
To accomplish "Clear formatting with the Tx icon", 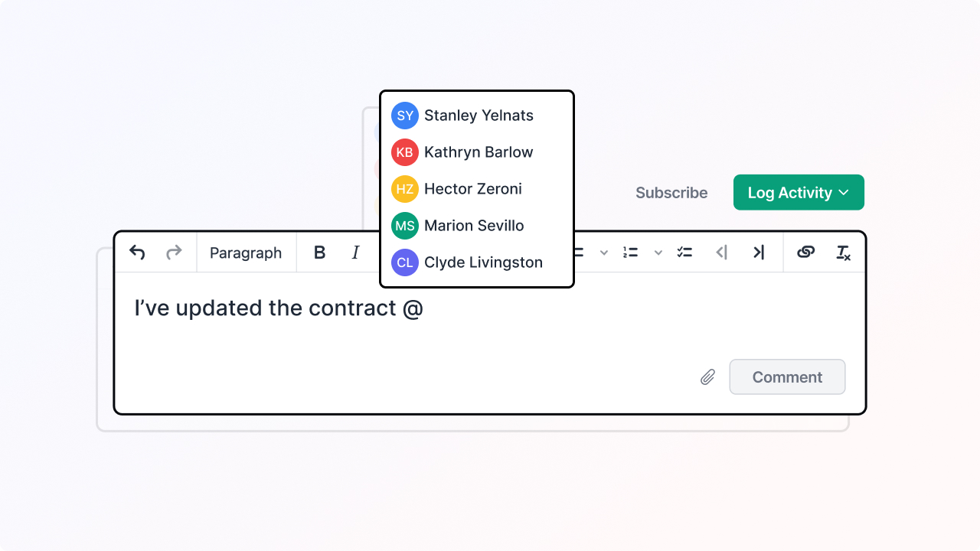I will point(843,253).
